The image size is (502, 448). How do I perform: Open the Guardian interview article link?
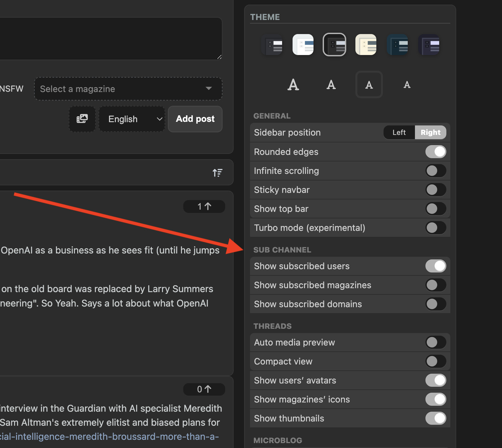pos(109,437)
